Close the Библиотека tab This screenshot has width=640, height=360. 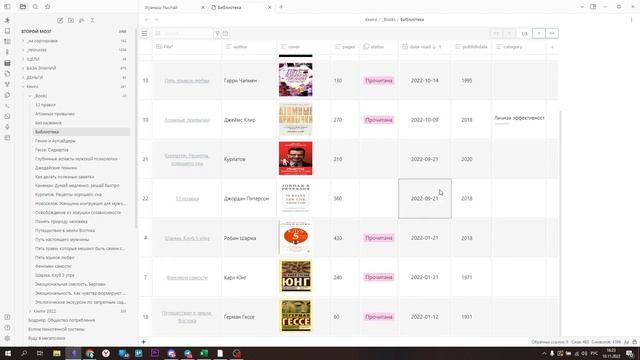[x=269, y=7]
